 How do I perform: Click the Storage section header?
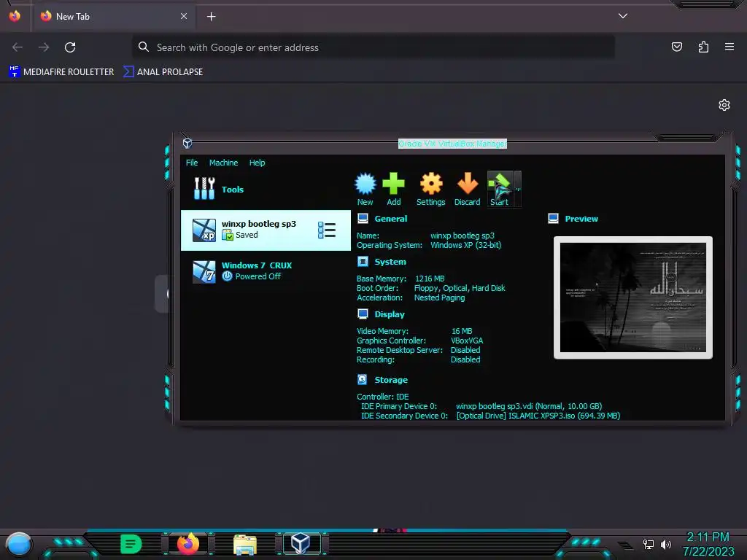click(391, 379)
